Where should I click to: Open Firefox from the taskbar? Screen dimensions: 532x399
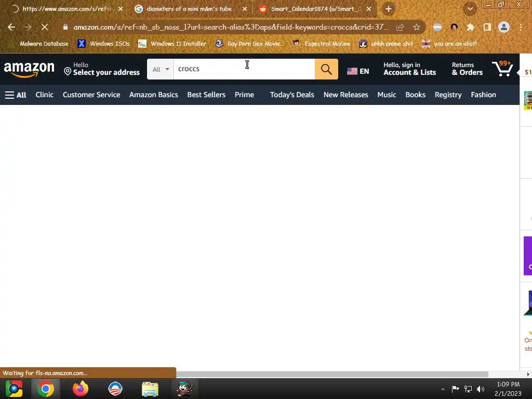(81, 389)
